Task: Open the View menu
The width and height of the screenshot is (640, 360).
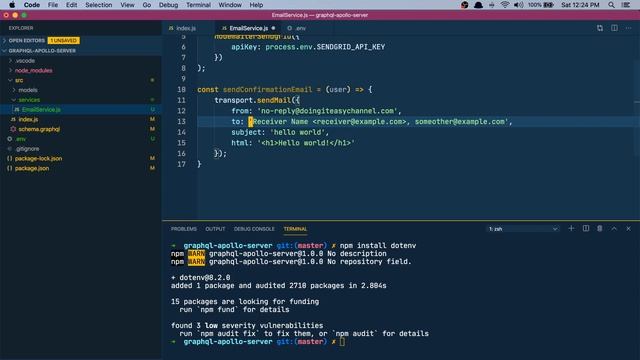Action: point(127,5)
